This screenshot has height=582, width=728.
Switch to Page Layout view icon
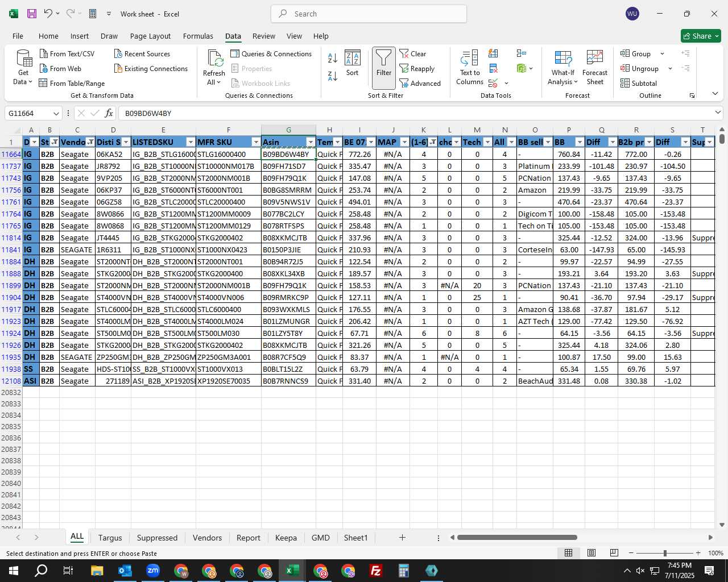(x=591, y=552)
